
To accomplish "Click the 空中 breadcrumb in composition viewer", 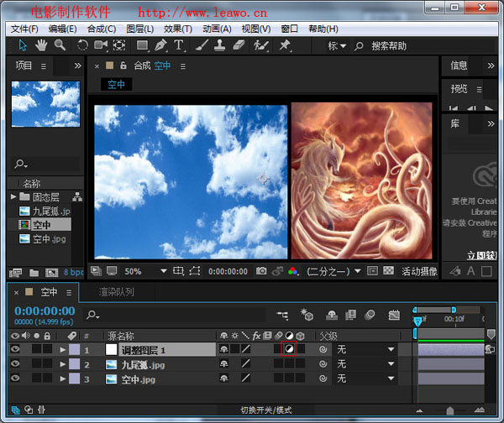I will click(116, 85).
